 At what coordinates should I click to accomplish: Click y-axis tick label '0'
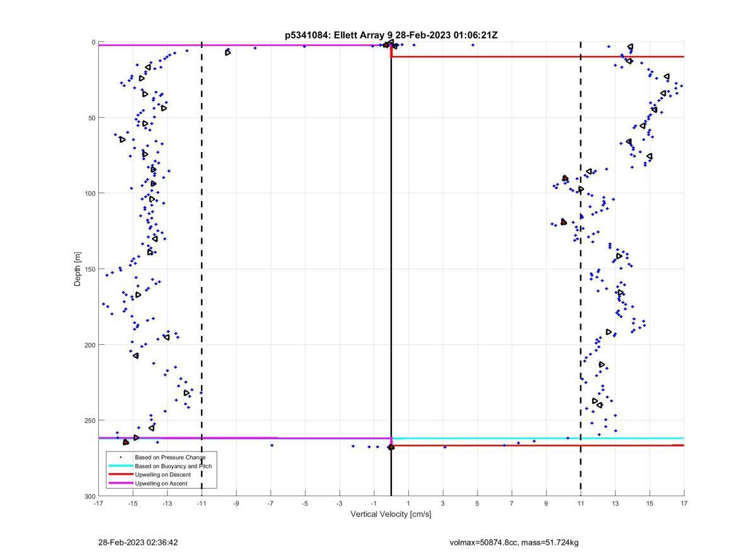click(x=94, y=42)
